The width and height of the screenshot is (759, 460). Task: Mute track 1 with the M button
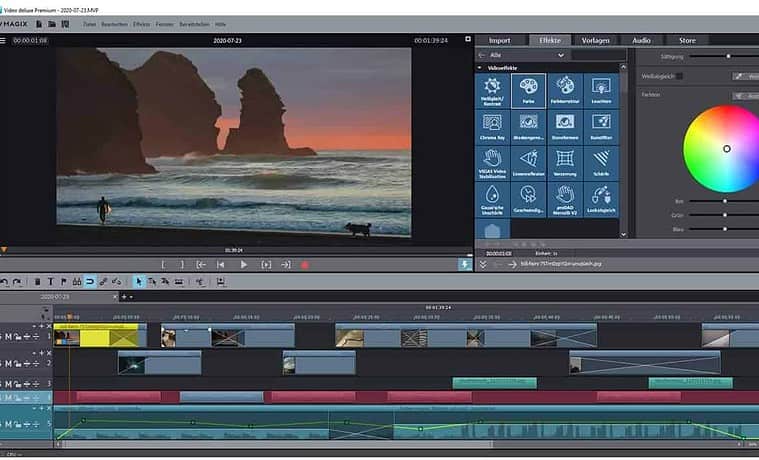[x=9, y=336]
